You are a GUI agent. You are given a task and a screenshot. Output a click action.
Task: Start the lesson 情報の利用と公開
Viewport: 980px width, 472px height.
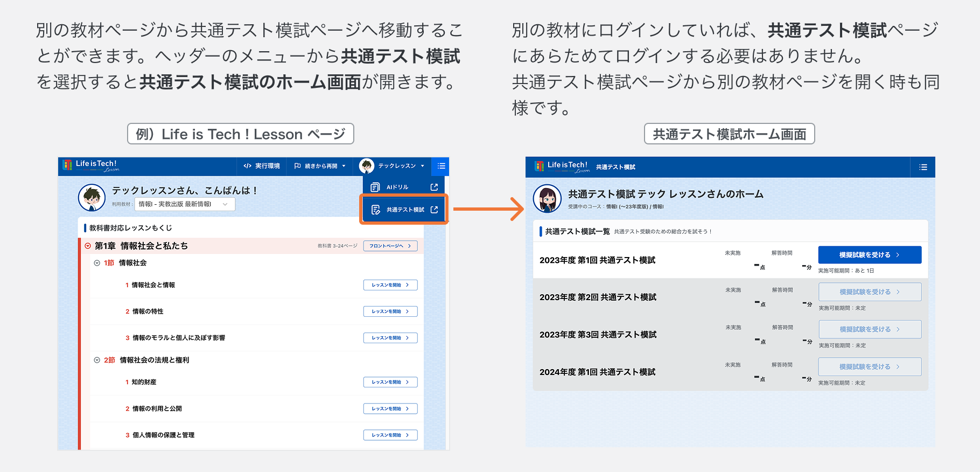click(x=390, y=409)
